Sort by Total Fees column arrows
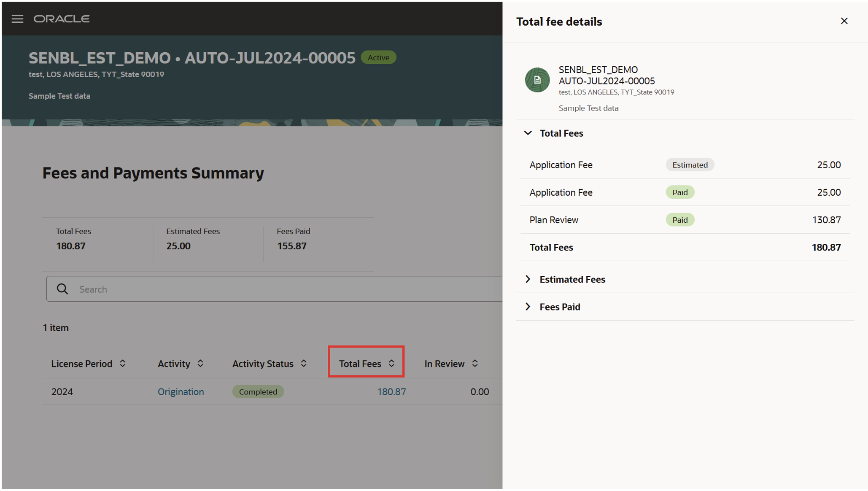 tap(391, 364)
